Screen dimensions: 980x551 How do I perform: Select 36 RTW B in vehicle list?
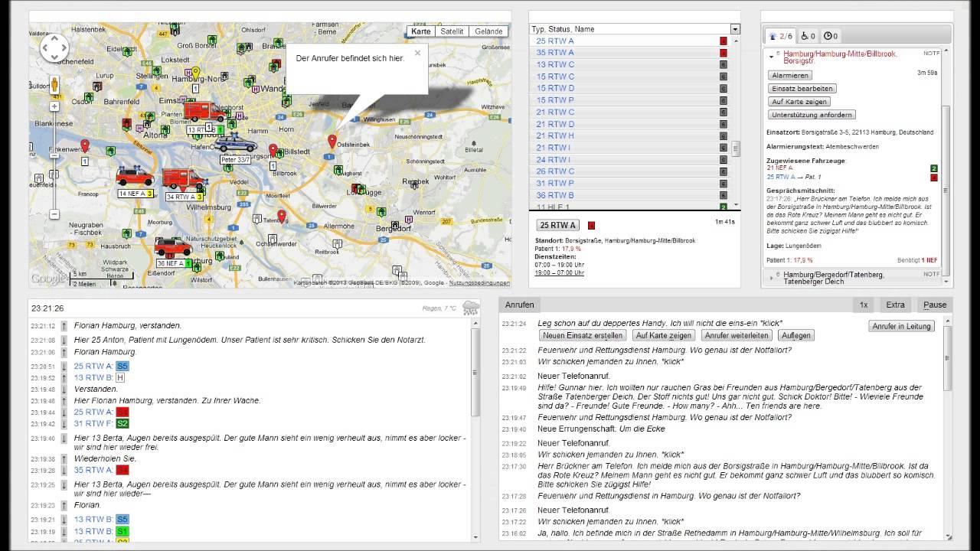point(555,195)
